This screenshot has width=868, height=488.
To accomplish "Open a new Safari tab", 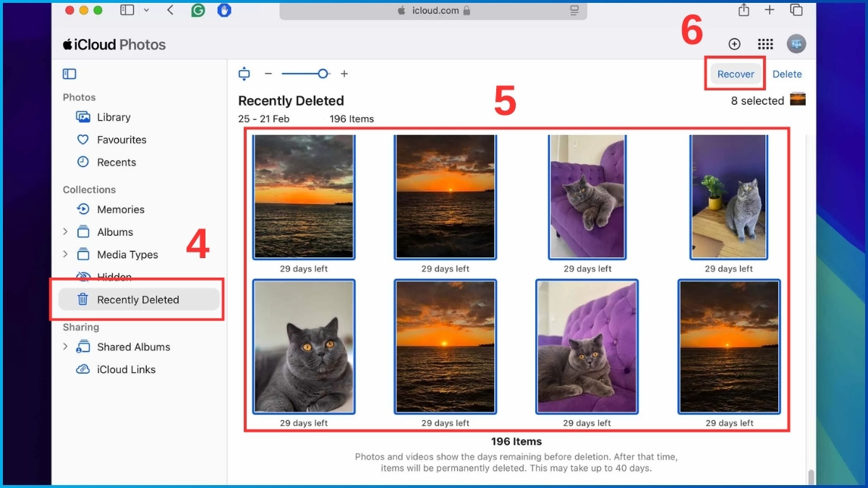I will point(770,10).
